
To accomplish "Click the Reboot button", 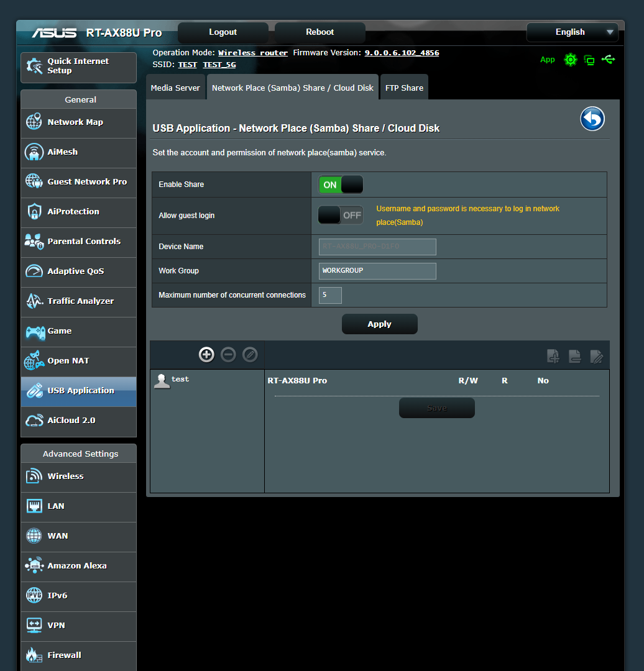I will pyautogui.click(x=320, y=32).
